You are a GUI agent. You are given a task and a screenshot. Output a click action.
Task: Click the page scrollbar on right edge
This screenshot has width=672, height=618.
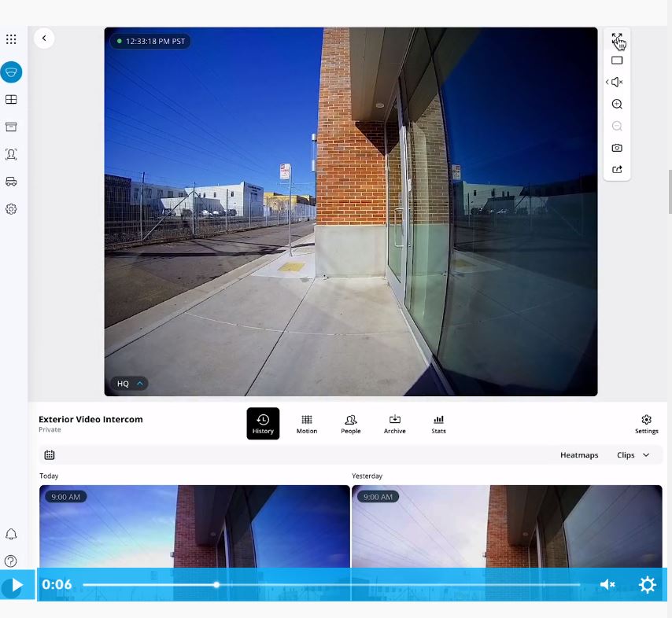[x=670, y=191]
